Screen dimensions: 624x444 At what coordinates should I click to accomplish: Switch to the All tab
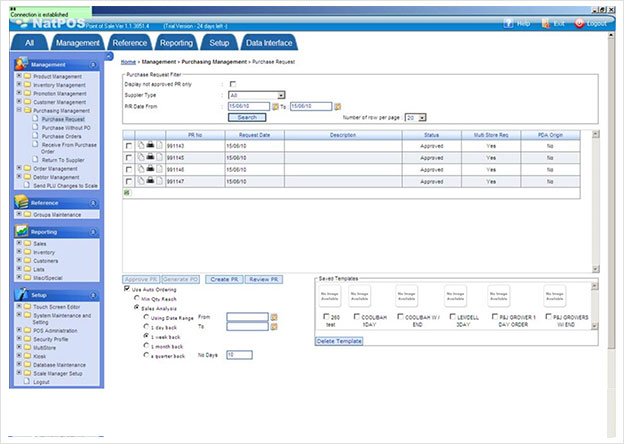tap(29, 43)
